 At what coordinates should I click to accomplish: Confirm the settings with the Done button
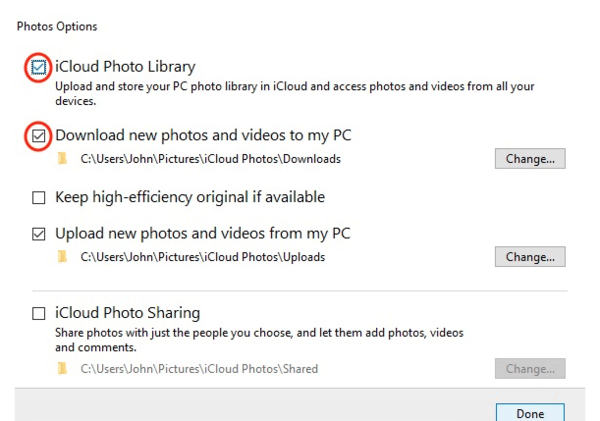530,413
